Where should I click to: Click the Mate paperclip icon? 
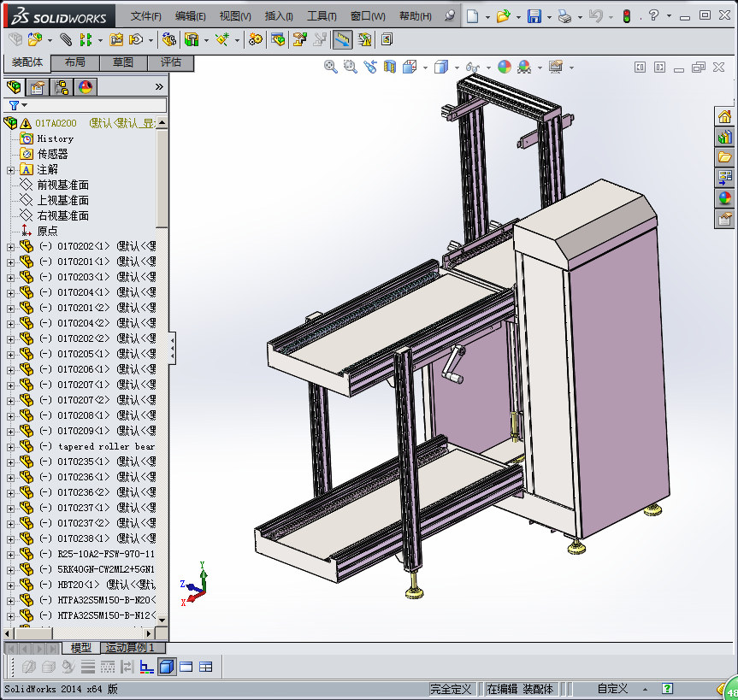66,39
